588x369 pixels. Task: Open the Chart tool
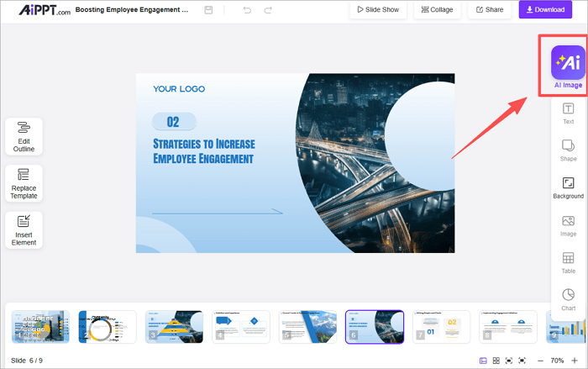568,298
